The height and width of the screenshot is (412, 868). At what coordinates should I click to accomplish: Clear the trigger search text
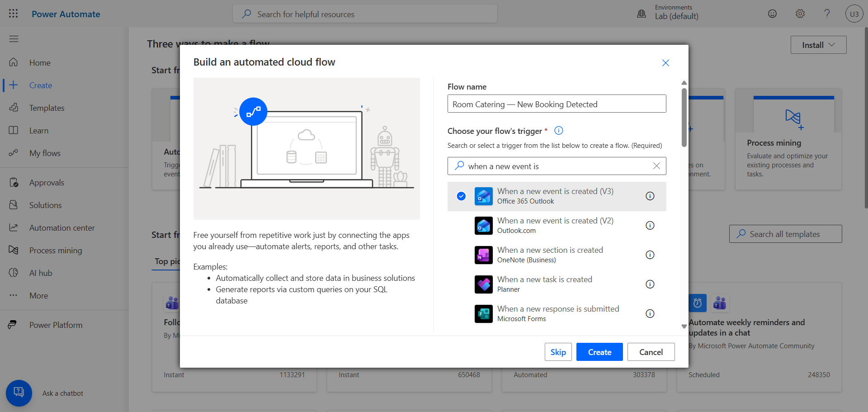point(656,166)
